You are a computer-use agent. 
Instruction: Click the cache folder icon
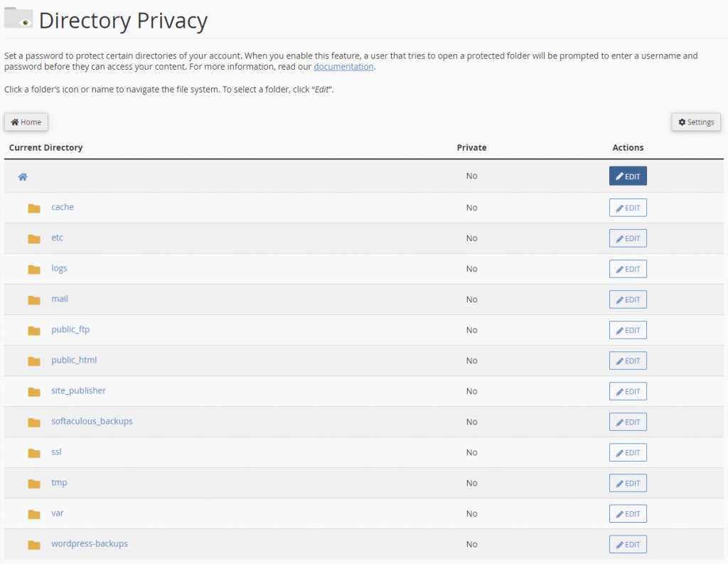click(x=34, y=207)
